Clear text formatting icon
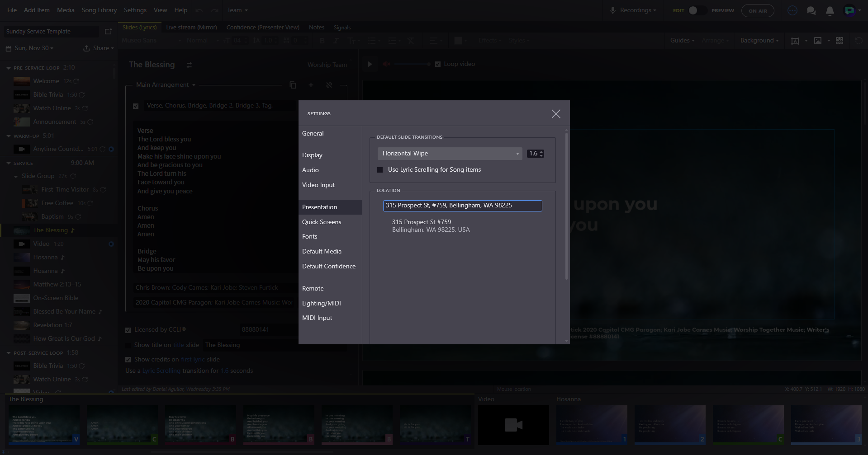Image resolution: width=868 pixels, height=455 pixels. click(411, 41)
